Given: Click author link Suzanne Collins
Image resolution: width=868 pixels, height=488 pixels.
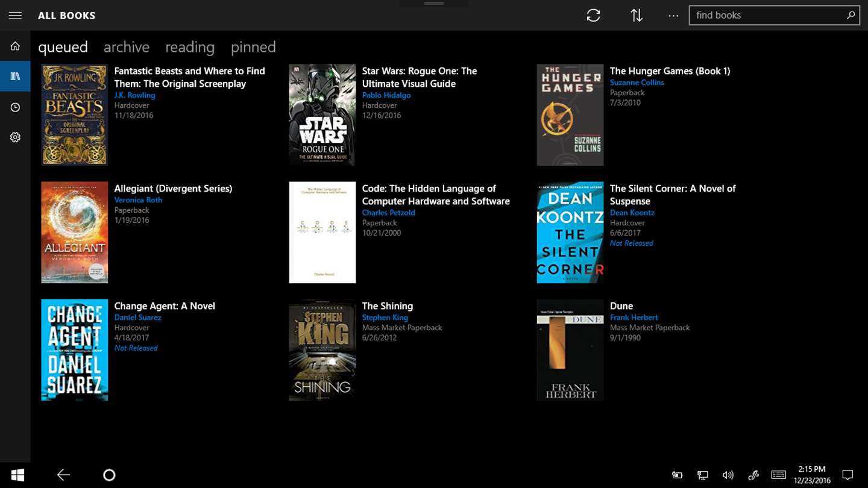Looking at the screenshot, I should [x=637, y=83].
